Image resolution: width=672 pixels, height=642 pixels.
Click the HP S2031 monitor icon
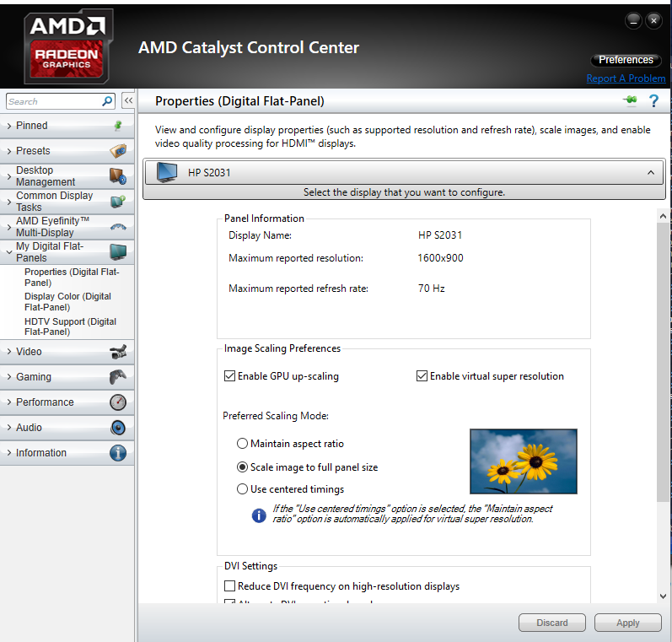coord(167,172)
